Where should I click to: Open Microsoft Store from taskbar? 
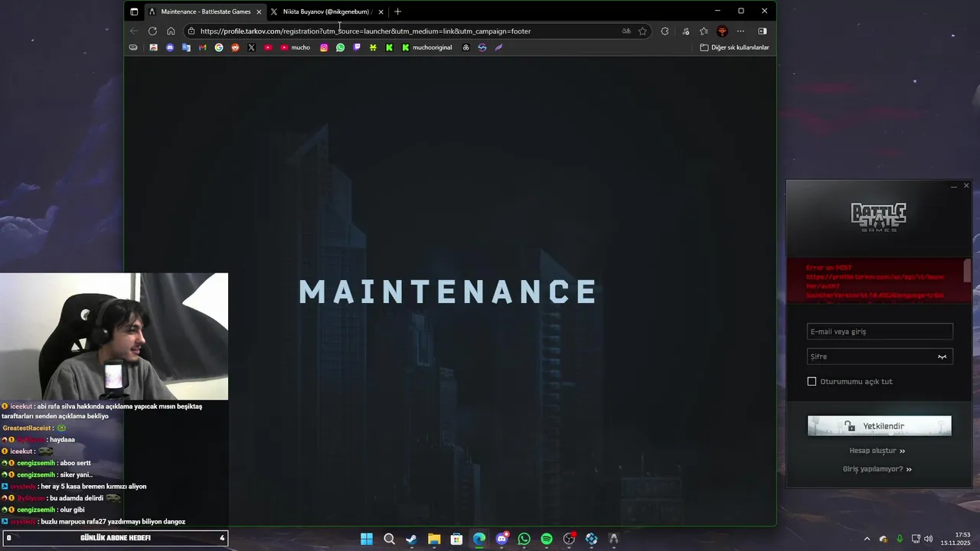(x=456, y=539)
